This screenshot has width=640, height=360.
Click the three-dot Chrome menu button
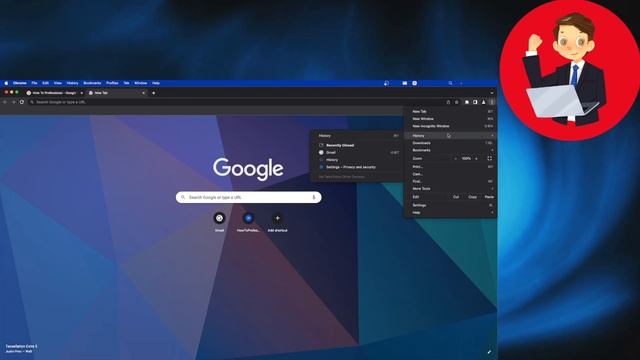tap(492, 102)
